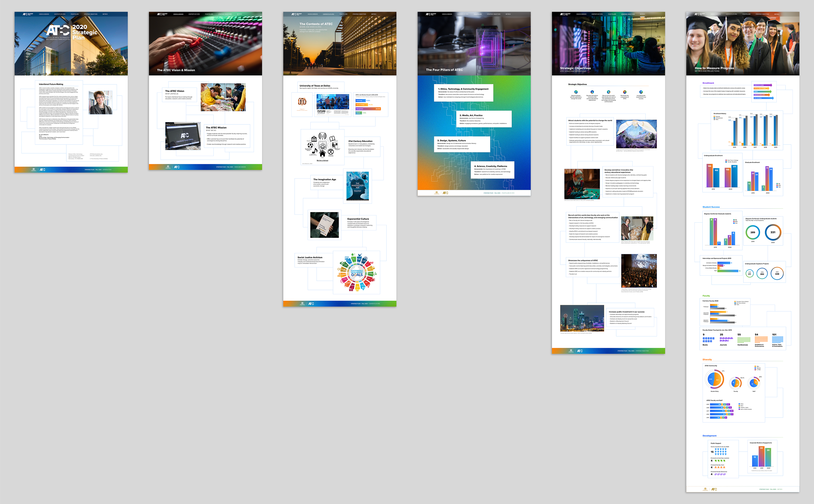Open Vision & Mission in cover page nav
Viewport: 814px width, 504px height.
[x=44, y=14]
